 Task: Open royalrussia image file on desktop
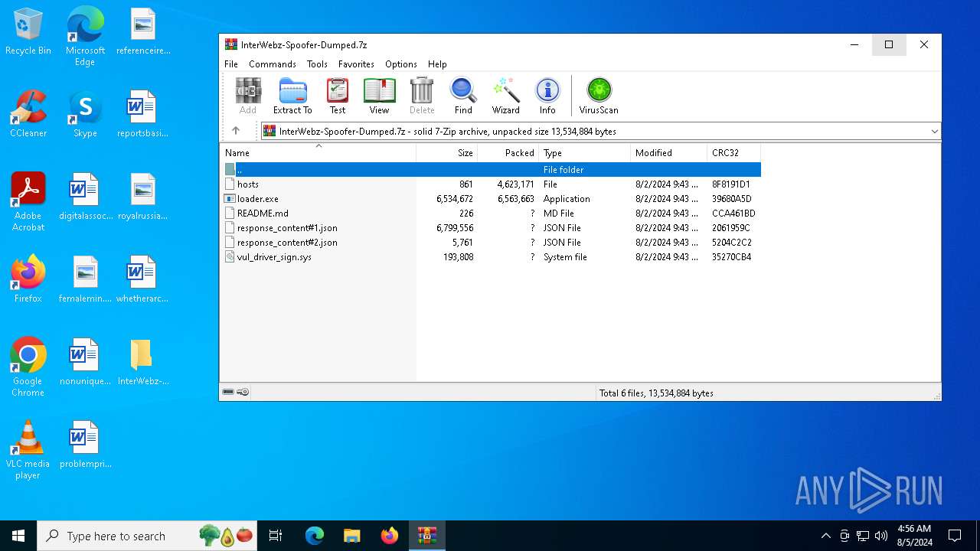[x=142, y=196]
